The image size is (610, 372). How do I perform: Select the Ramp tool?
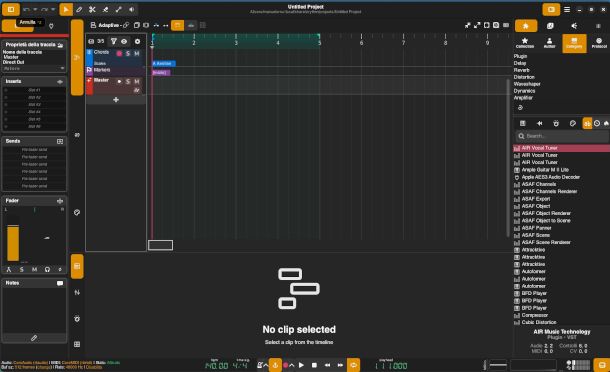[x=119, y=9]
